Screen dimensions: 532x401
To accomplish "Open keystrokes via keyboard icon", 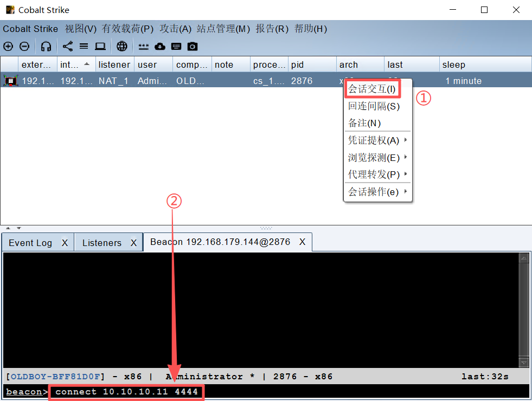I will click(x=176, y=46).
